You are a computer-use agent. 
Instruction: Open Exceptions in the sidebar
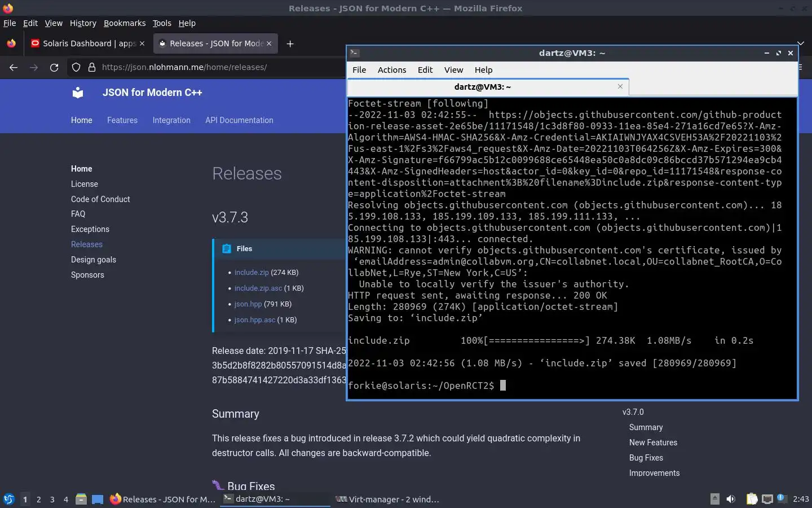90,229
